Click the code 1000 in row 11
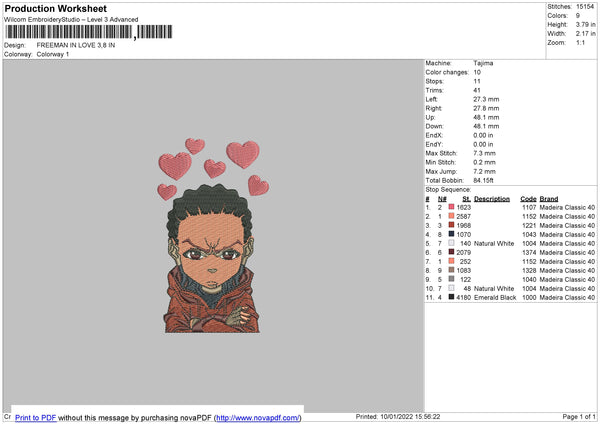This screenshot has width=600, height=424. [x=529, y=297]
